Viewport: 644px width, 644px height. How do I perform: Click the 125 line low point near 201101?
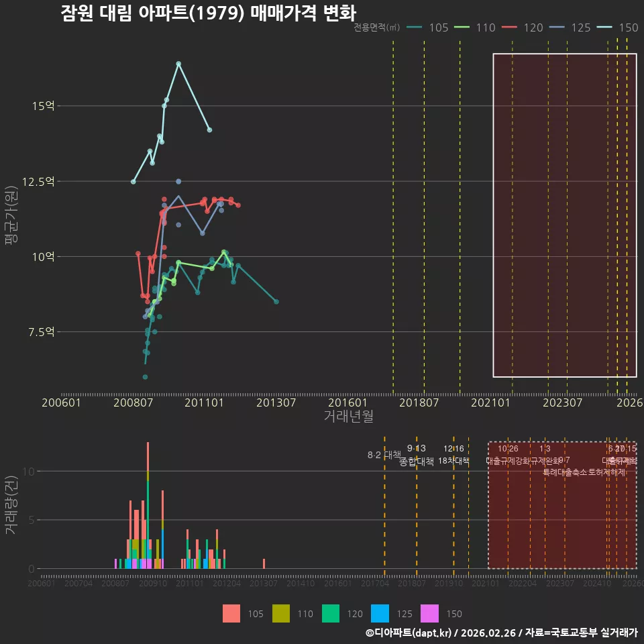click(x=203, y=233)
